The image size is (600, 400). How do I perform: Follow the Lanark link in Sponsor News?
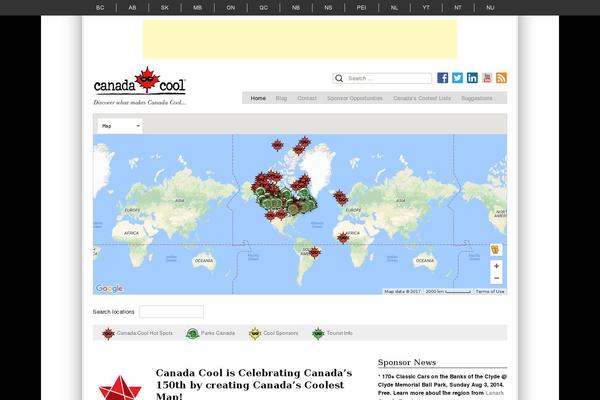(x=494, y=393)
